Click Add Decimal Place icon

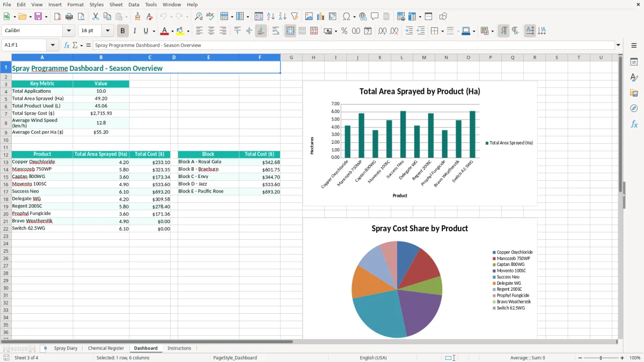click(382, 31)
